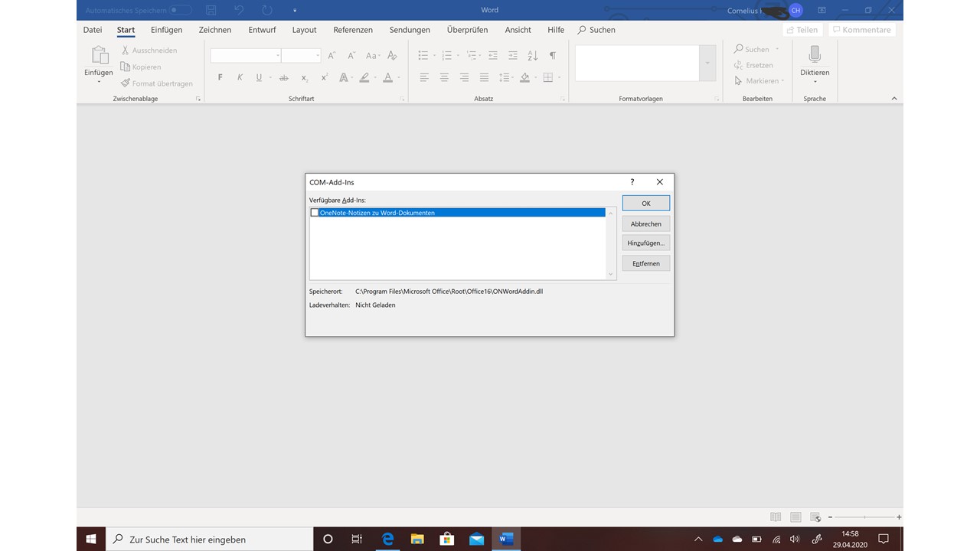Click the Redo icon in title bar
Viewport: 980px width, 551px height.
pyautogui.click(x=266, y=11)
